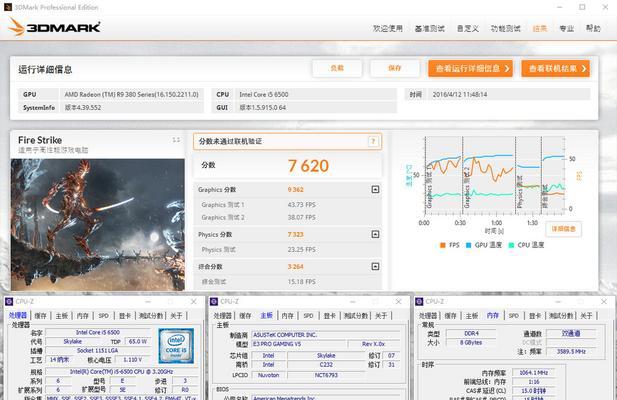Select 测试分数 tab in first CPU-Z window

coord(151,315)
